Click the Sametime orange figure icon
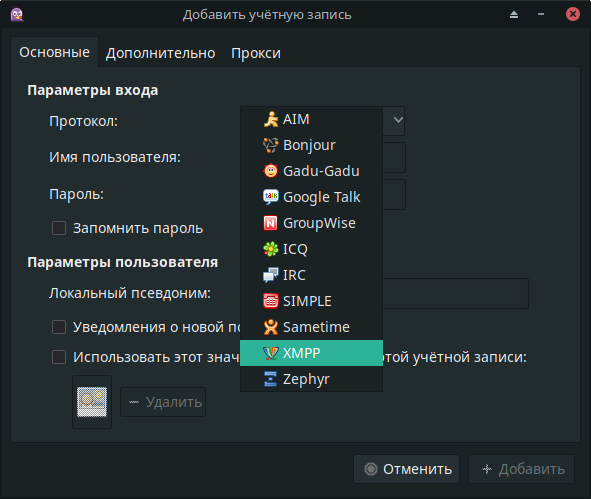 [x=271, y=327]
